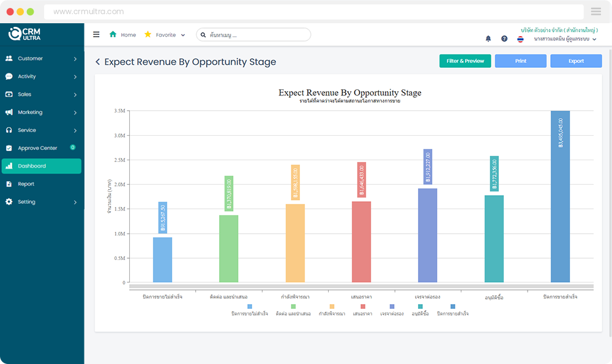Expand the Setting menu chevron

pos(75,202)
